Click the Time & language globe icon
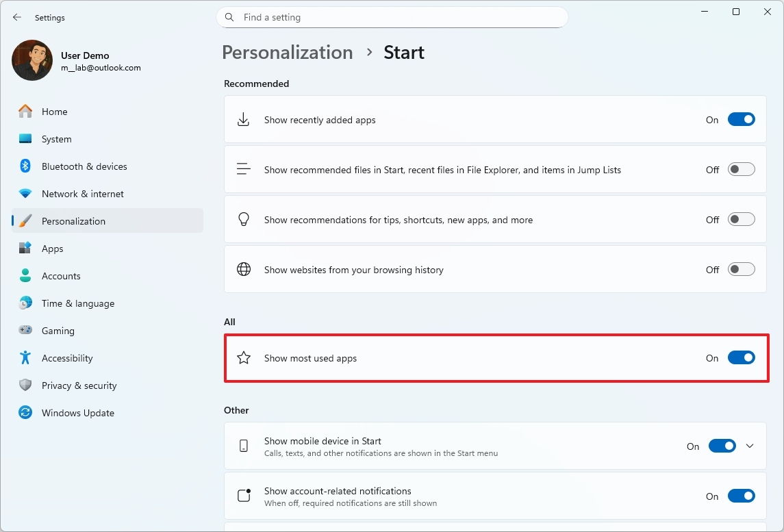This screenshot has height=532, width=784. (25, 303)
